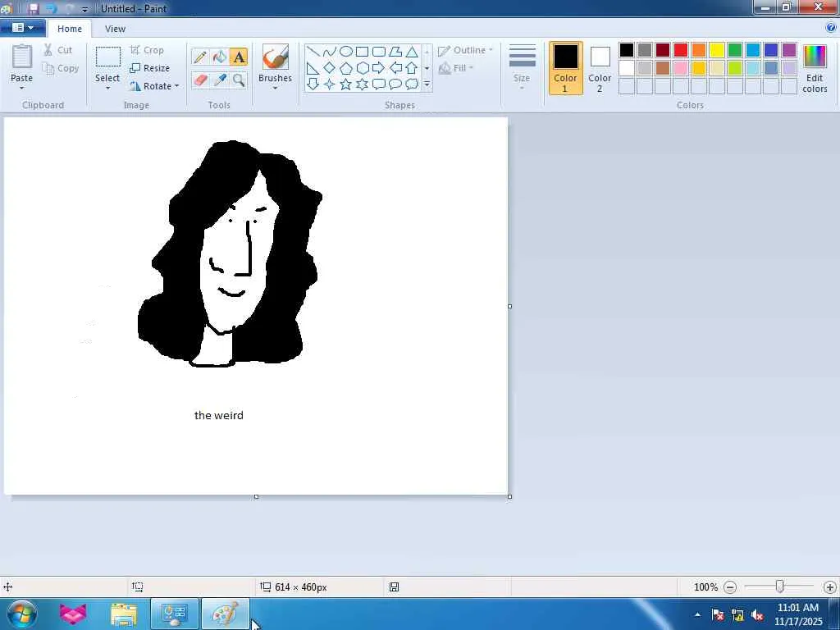Open the Select dropdown arrow
Viewport: 840px width, 630px height.
[107, 88]
